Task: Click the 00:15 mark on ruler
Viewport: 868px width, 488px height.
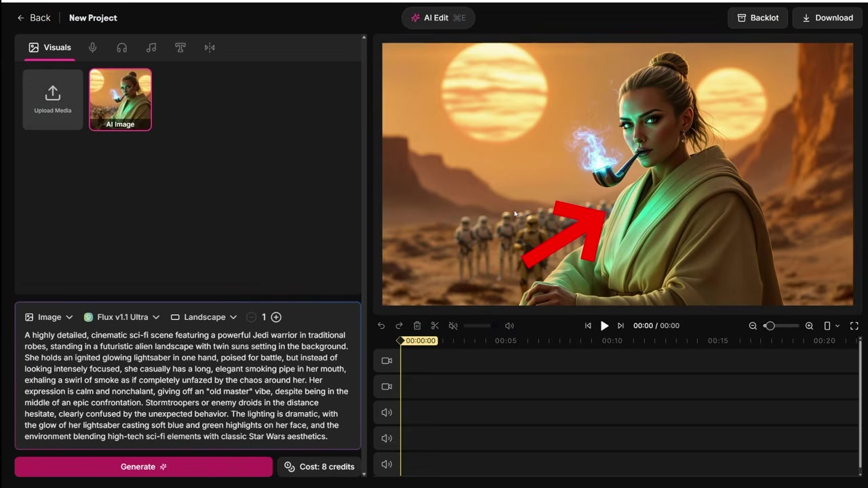Action: 717,341
